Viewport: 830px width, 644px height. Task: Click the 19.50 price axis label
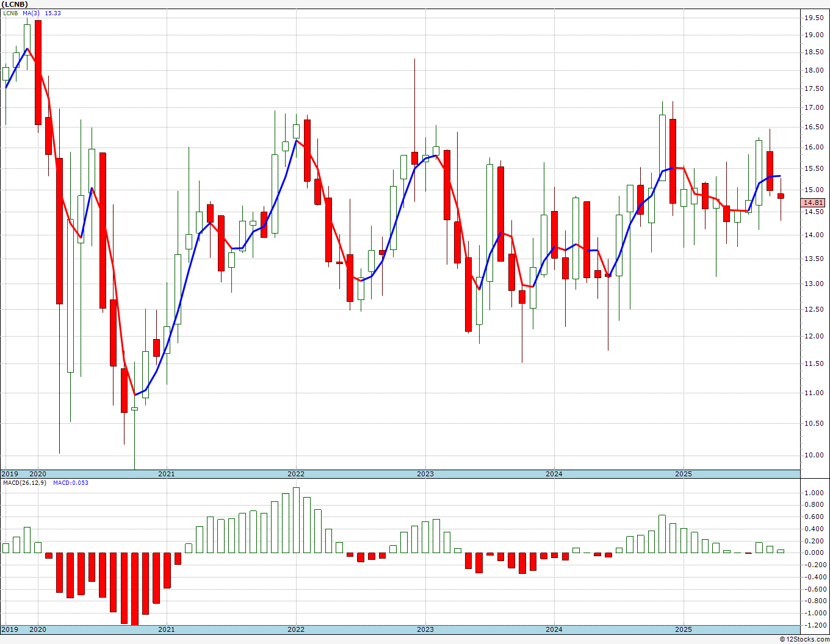point(814,18)
